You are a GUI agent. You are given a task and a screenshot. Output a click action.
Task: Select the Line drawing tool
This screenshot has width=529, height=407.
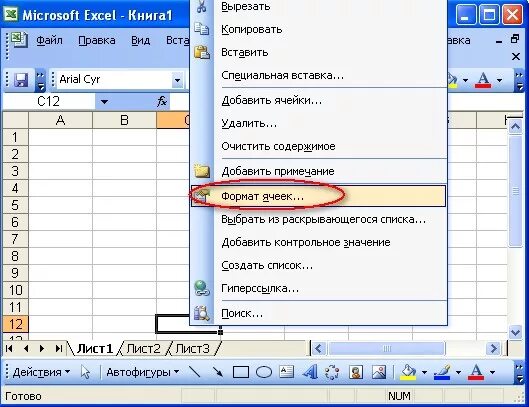click(x=195, y=372)
